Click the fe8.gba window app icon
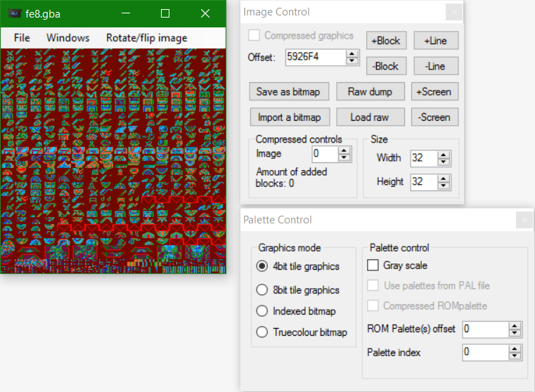 tap(14, 13)
